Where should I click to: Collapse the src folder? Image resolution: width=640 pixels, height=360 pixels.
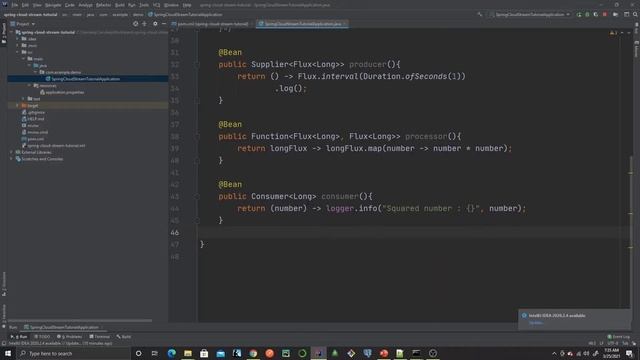point(18,52)
